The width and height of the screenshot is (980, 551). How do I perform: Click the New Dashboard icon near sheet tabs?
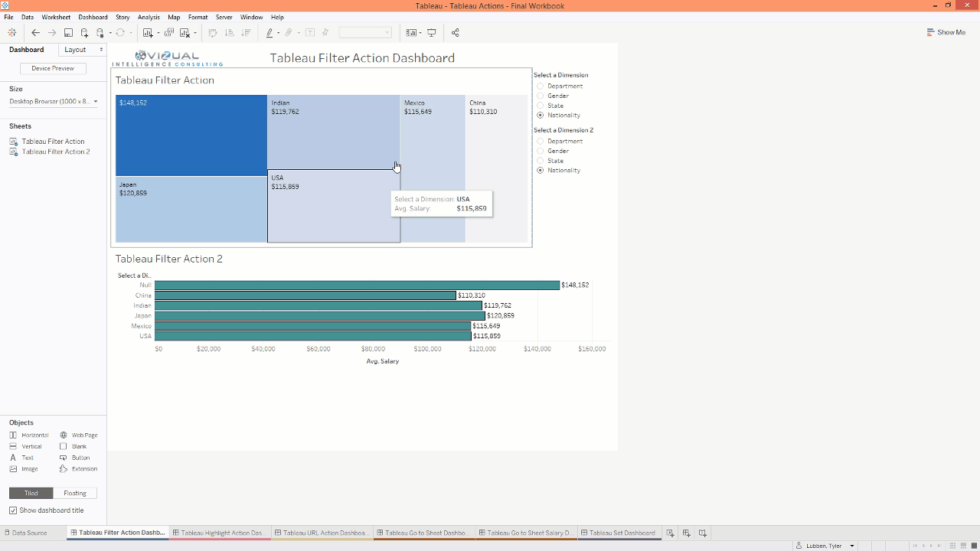pos(685,533)
